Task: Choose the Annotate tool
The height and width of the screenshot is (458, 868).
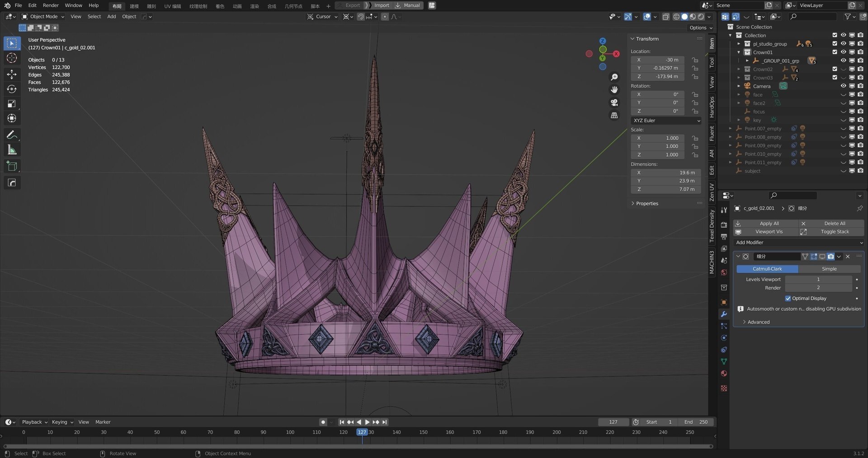Action: 12,135
